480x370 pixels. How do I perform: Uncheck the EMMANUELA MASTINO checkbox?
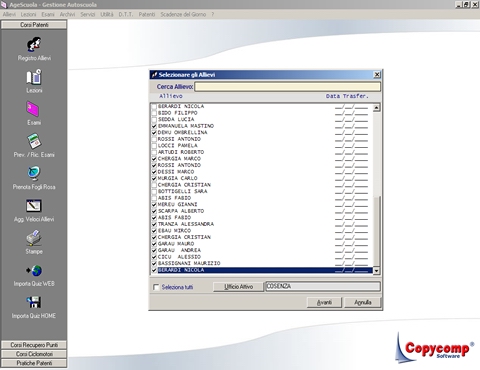point(154,126)
